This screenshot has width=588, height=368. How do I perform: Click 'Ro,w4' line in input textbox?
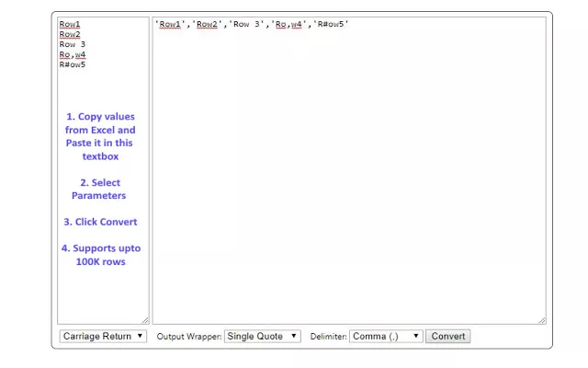coord(73,54)
